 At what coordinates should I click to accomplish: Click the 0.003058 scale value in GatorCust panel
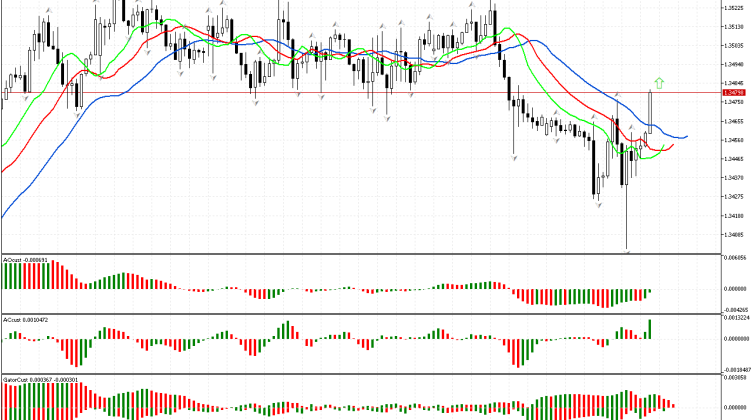pyautogui.click(x=735, y=380)
